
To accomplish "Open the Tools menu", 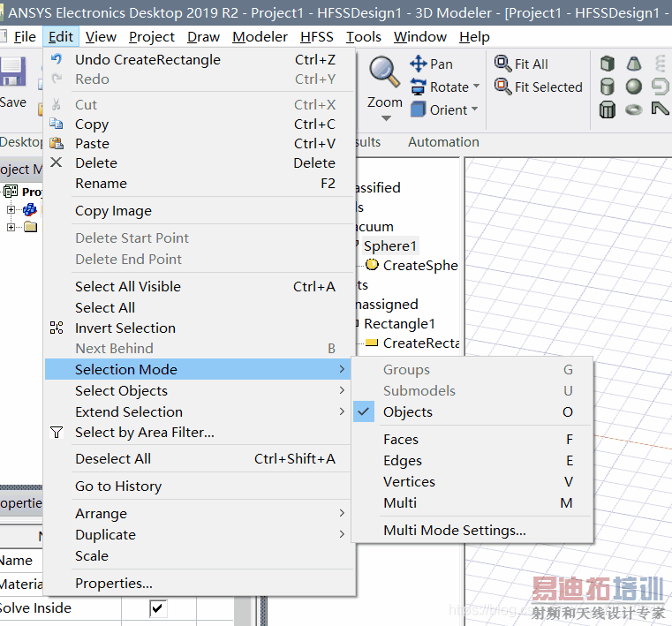I will coord(364,37).
